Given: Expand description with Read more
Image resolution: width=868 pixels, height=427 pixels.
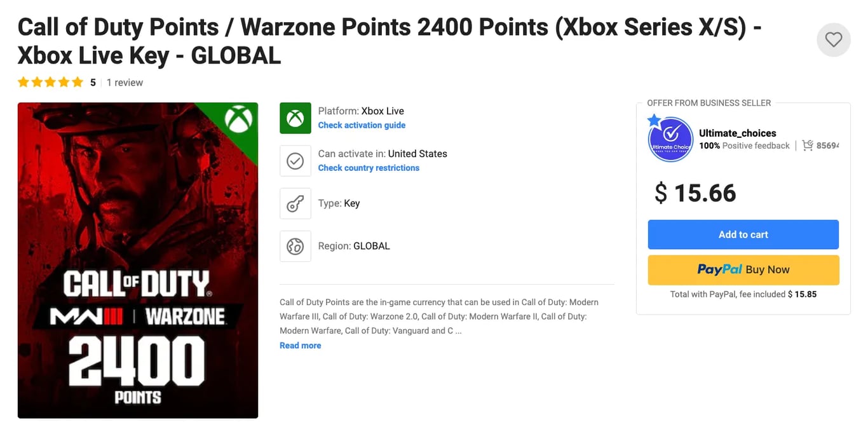Looking at the screenshot, I should pos(300,346).
